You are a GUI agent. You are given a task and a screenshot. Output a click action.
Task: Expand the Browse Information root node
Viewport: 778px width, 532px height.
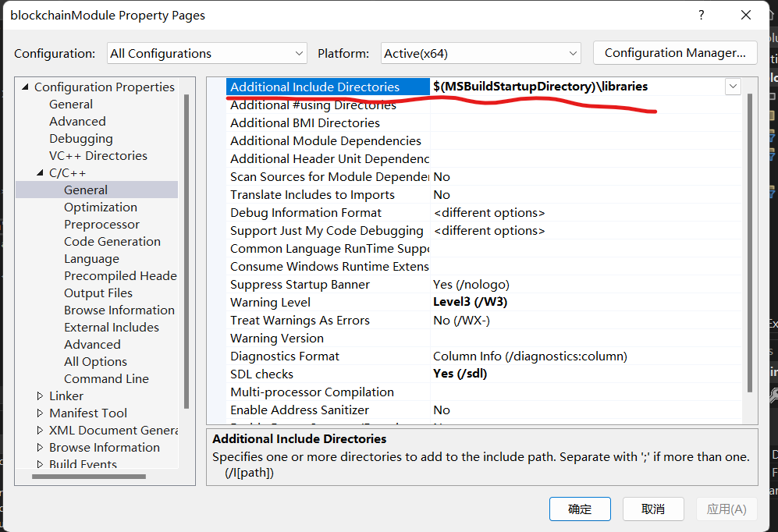click(41, 447)
